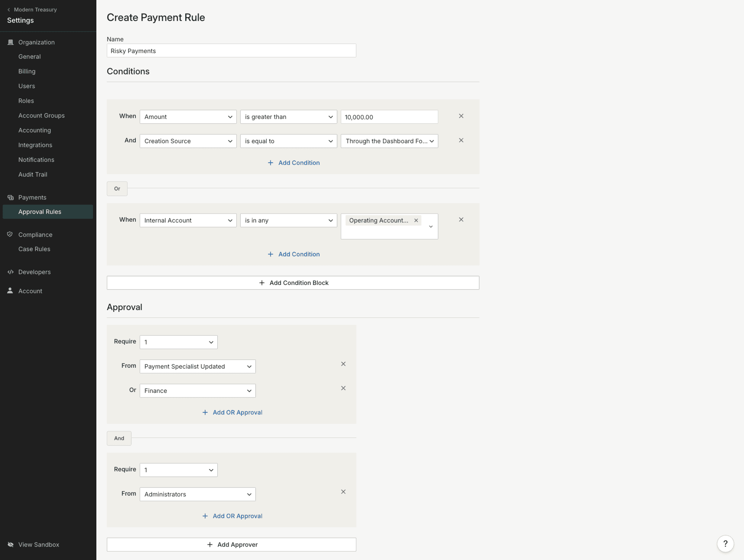Select Account Groups in sidebar
This screenshot has width=744, height=560.
[x=41, y=115]
